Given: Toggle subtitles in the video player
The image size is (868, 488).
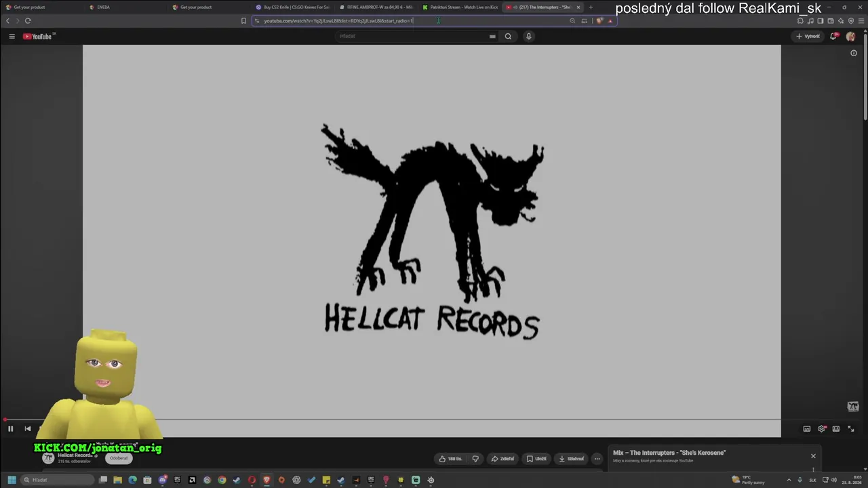Looking at the screenshot, I should pos(807,428).
